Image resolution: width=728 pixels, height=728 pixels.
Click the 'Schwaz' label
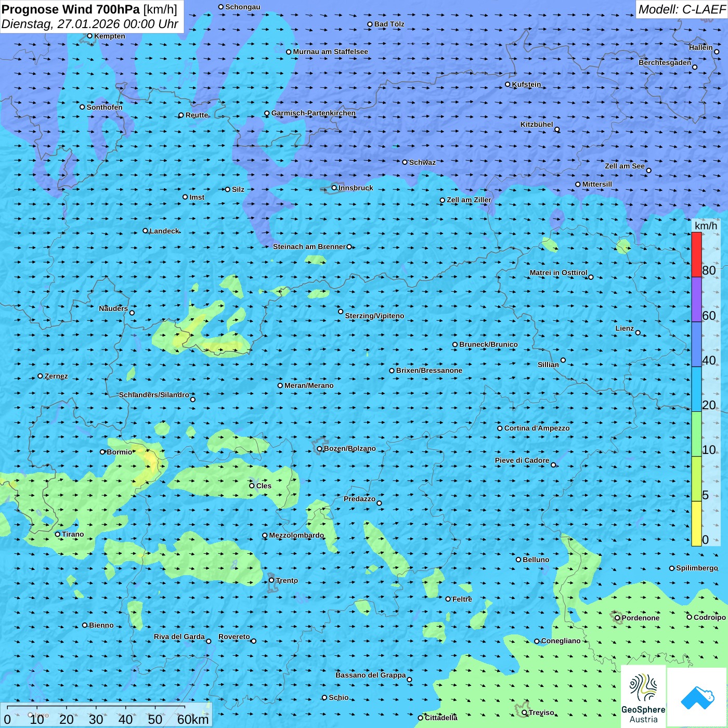point(422,162)
